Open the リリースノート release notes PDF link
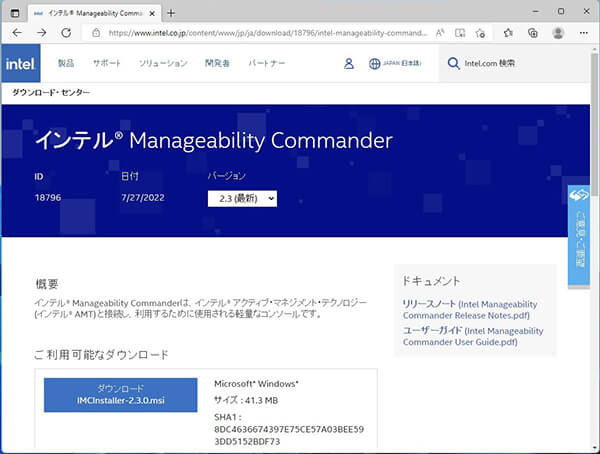The image size is (600, 454). tap(470, 310)
